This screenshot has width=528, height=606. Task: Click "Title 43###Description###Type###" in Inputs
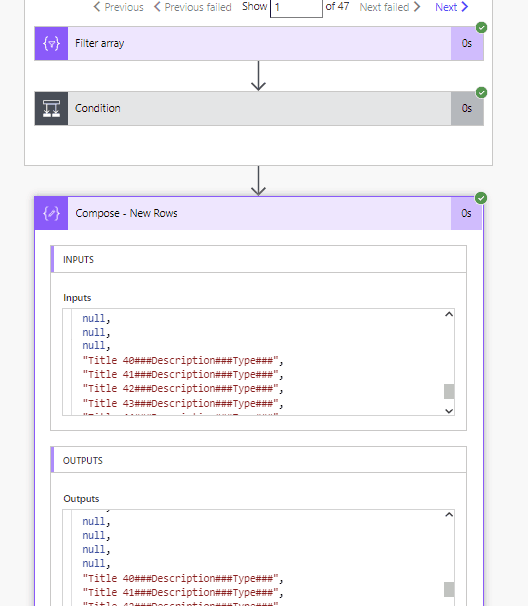pyautogui.click(x=183, y=403)
